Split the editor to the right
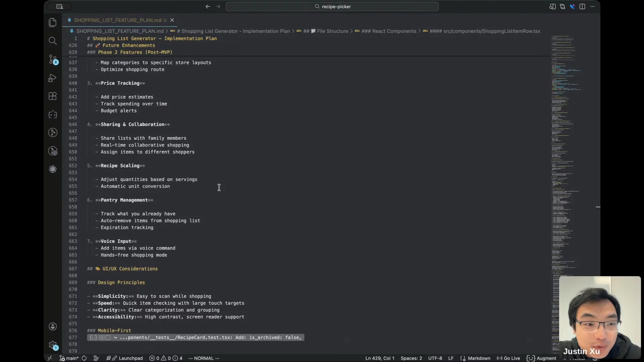 point(582,6)
